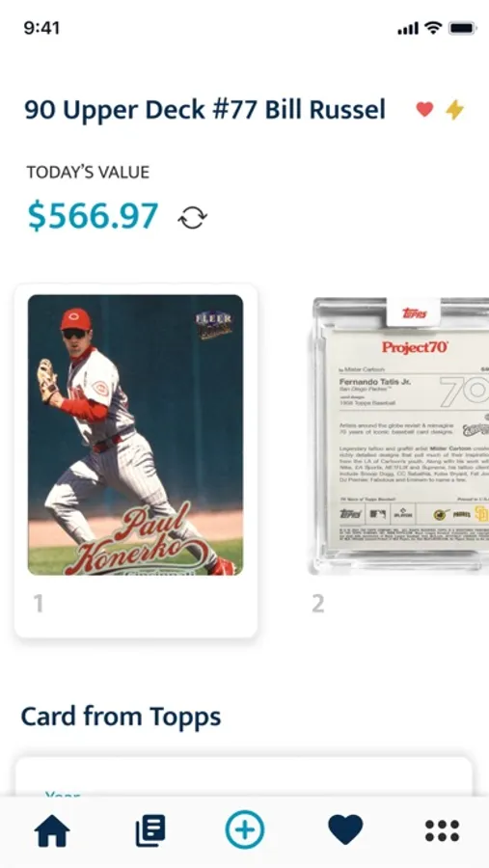Select the Paul Konerko card image
Viewport: 489px width, 868px height.
click(x=135, y=435)
